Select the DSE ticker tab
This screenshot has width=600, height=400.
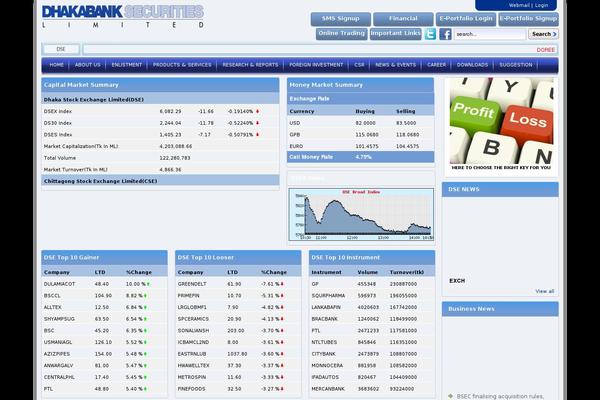pos(61,49)
